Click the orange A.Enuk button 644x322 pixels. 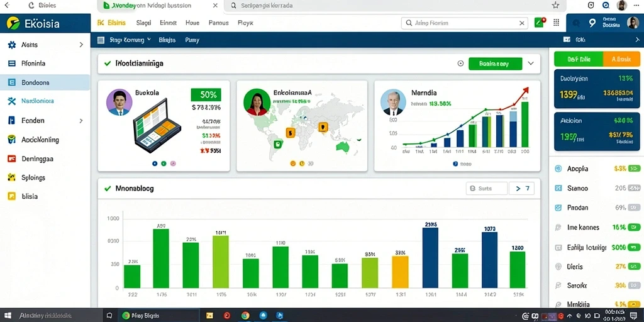[621, 59]
